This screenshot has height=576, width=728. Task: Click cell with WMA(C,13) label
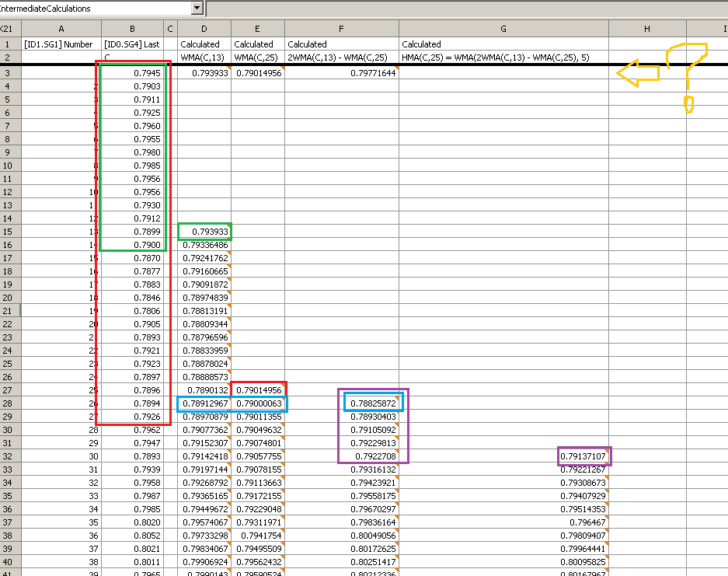click(204, 58)
